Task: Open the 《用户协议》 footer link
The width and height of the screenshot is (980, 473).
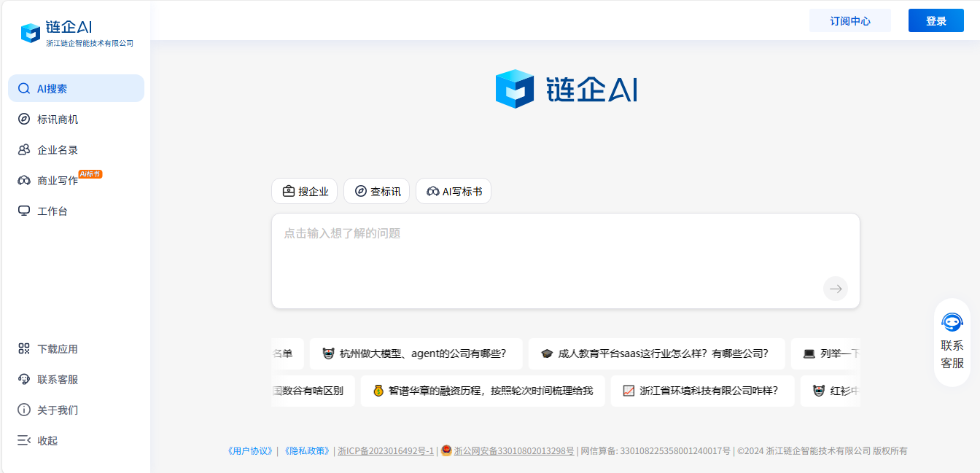Action: point(251,451)
